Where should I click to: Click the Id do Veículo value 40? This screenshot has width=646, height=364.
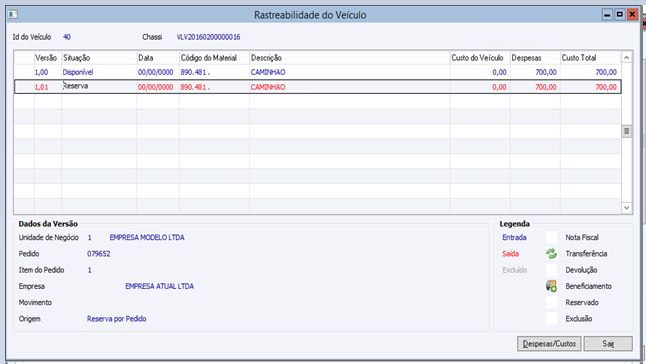[x=67, y=37]
